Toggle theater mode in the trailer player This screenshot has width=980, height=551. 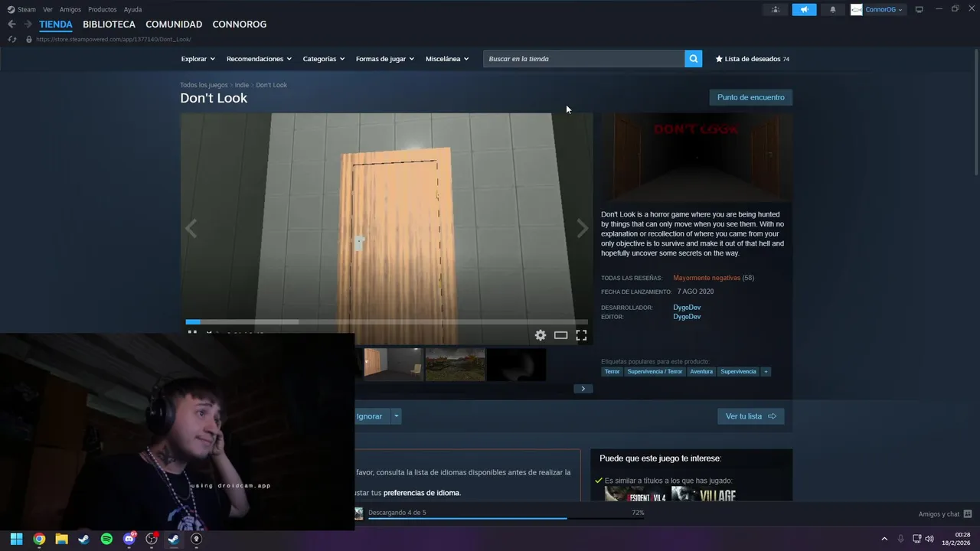[560, 335]
